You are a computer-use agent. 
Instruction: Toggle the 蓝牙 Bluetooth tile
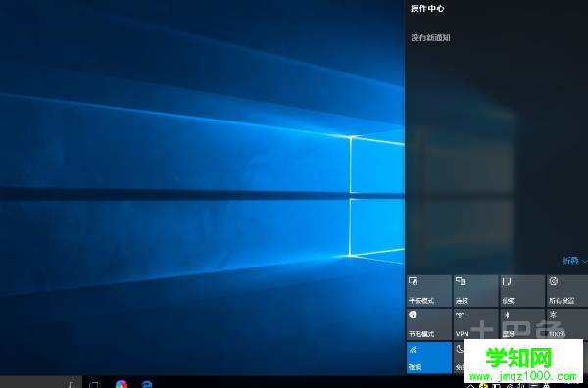[522, 324]
